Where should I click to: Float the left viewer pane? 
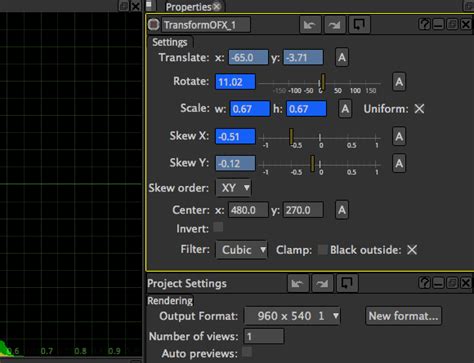(124, 6)
